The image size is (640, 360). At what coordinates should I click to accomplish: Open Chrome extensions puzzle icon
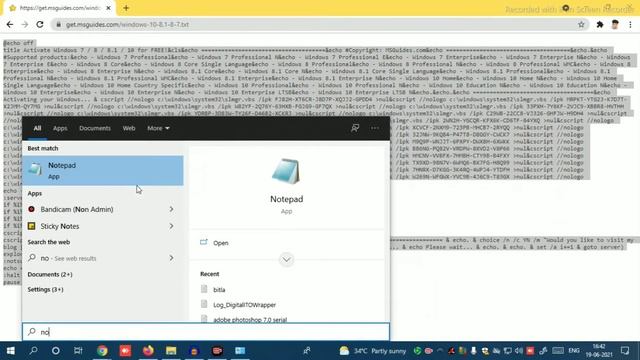point(600,24)
